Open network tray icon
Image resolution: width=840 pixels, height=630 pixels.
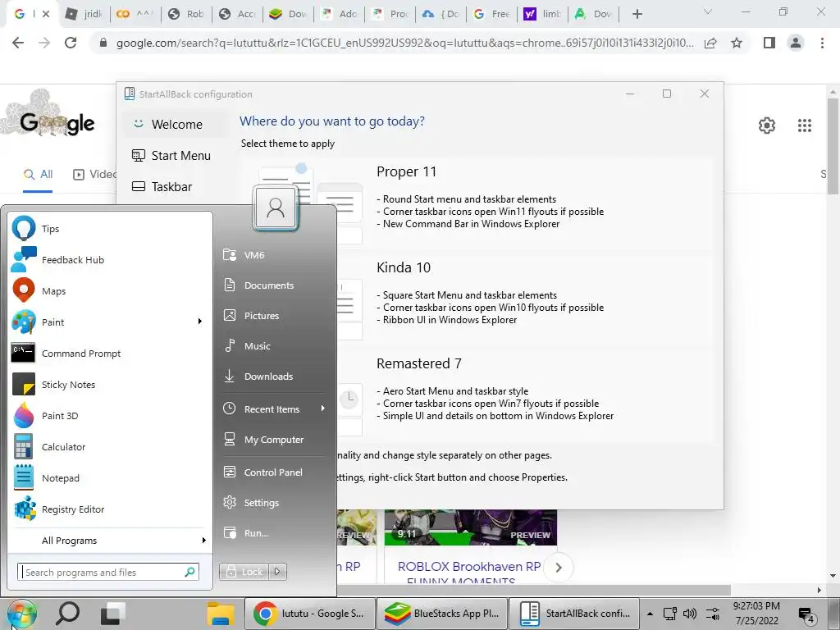[x=669, y=614]
